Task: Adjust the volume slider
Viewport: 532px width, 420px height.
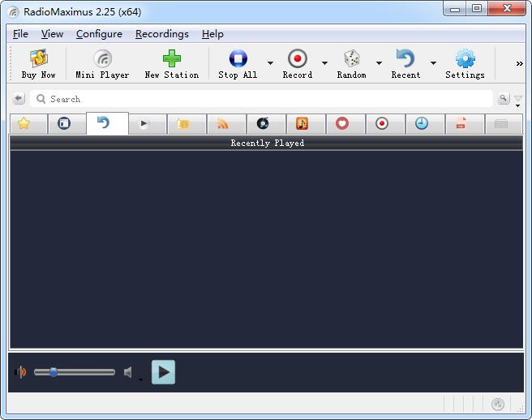Action: click(75, 372)
